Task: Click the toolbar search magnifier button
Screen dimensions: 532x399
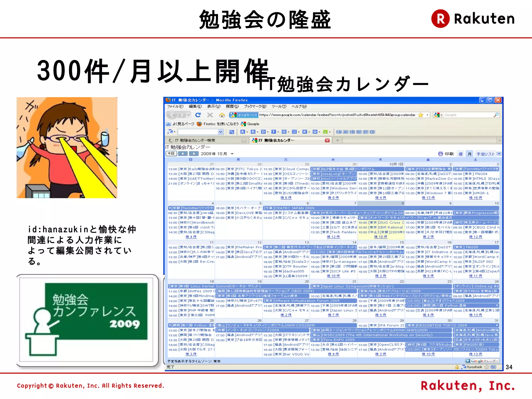Action: click(232, 132)
